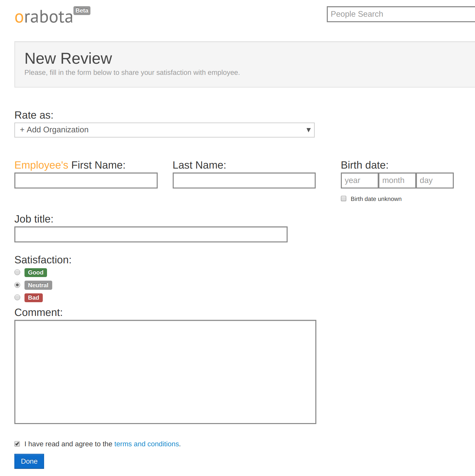Check the Birth date unknown checkbox

343,199
